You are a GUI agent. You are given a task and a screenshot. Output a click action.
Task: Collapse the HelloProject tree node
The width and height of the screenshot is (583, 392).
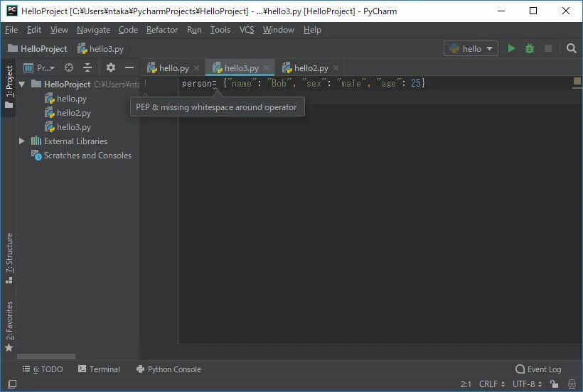(22, 85)
